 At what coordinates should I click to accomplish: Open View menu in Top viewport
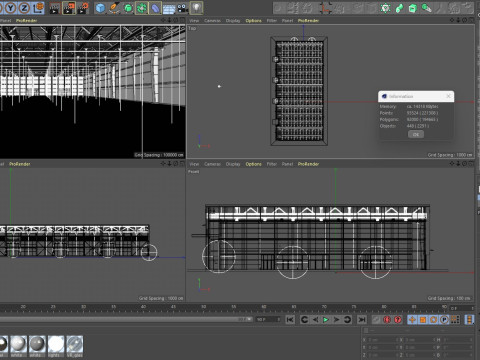tap(194, 21)
